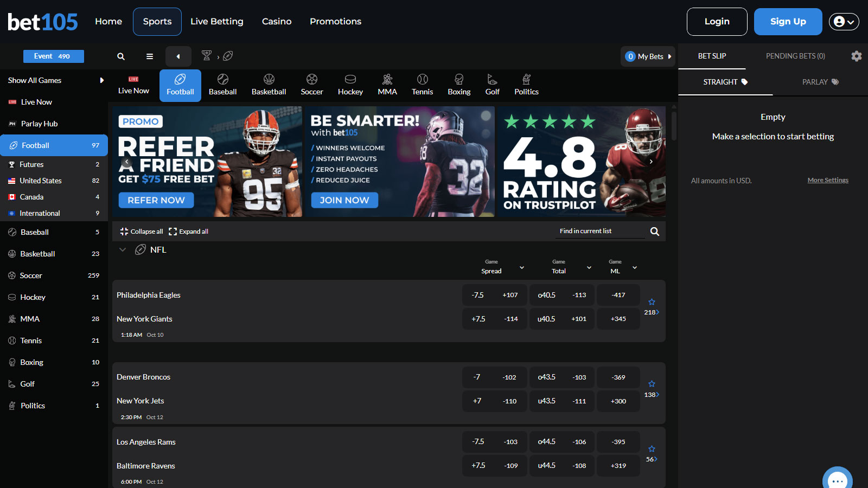Screen dimensions: 868x488
Task: Switch bet slip to Parlay mode
Action: coord(820,82)
